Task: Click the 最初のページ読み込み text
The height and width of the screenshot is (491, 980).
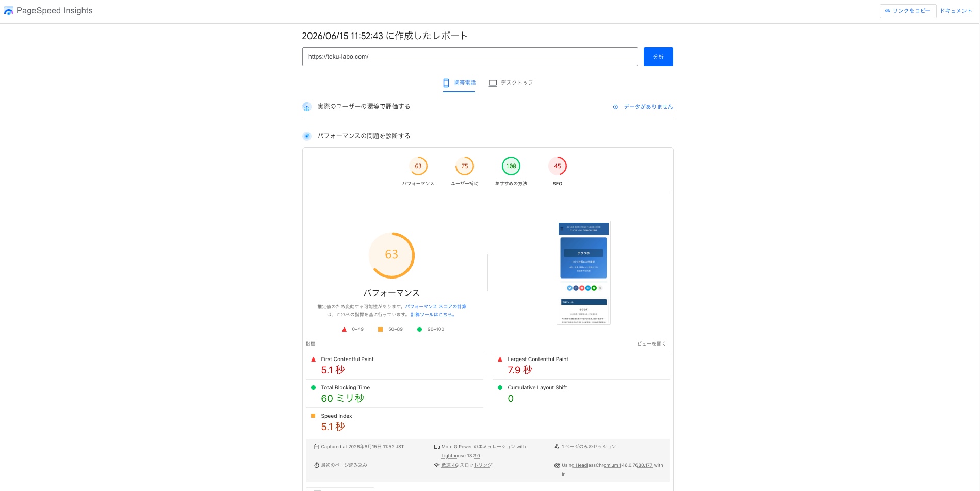Action: tap(344, 465)
